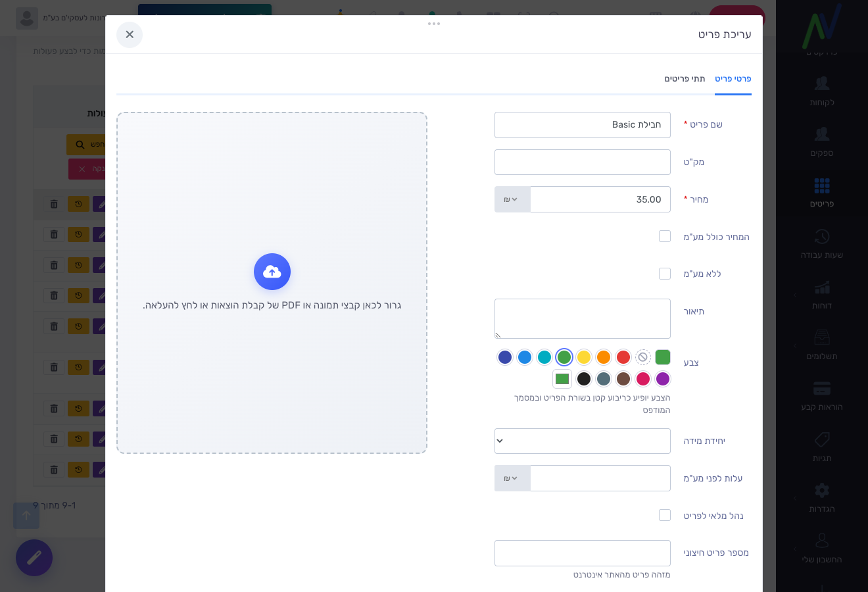Viewport: 868px width, 592px height.
Task: Open לקוחות customers in the sidebar
Action: pos(822,91)
